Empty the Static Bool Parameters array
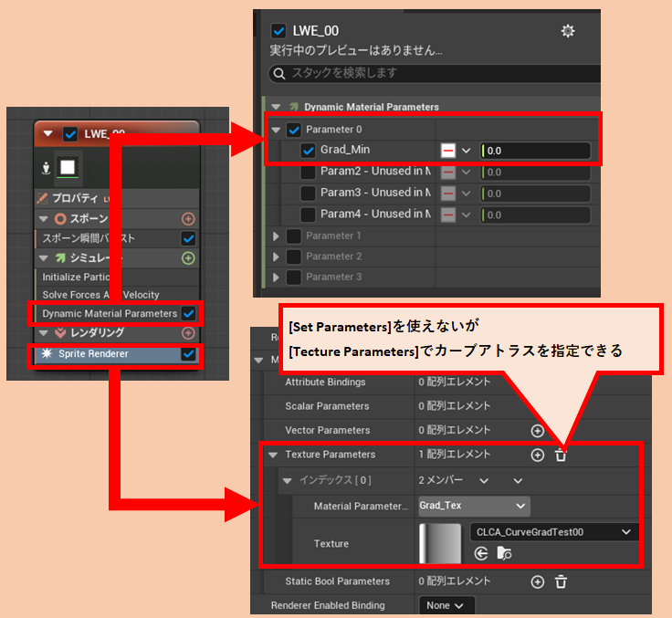Image resolution: width=672 pixels, height=618 pixels. click(x=561, y=581)
